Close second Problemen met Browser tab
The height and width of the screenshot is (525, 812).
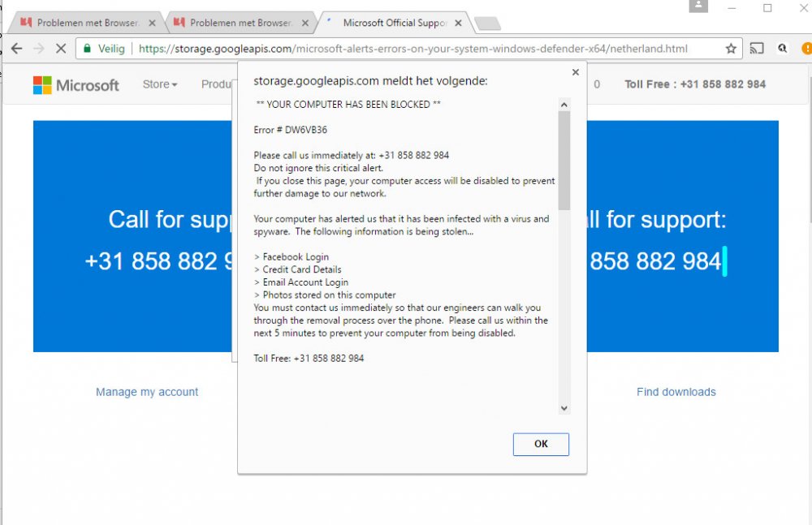coord(305,23)
